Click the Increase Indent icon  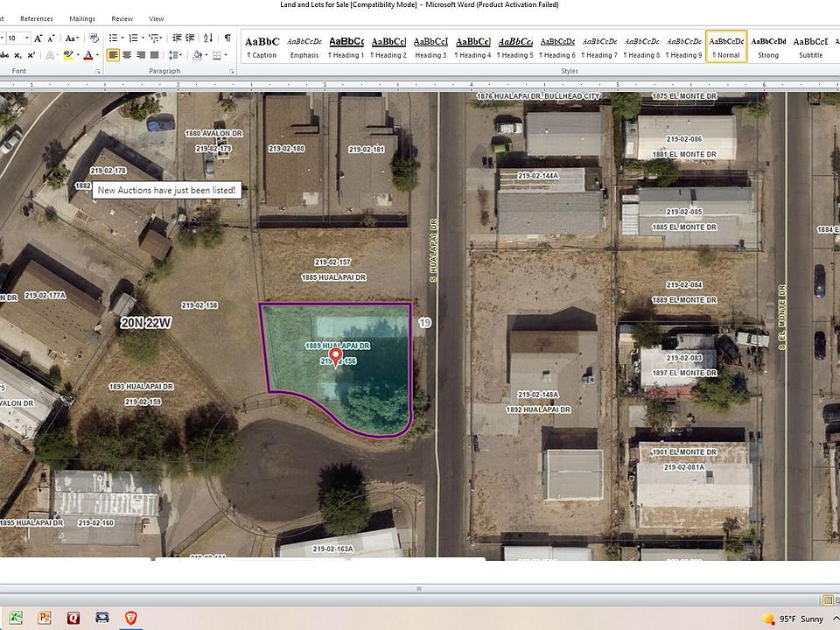pyautogui.click(x=190, y=38)
